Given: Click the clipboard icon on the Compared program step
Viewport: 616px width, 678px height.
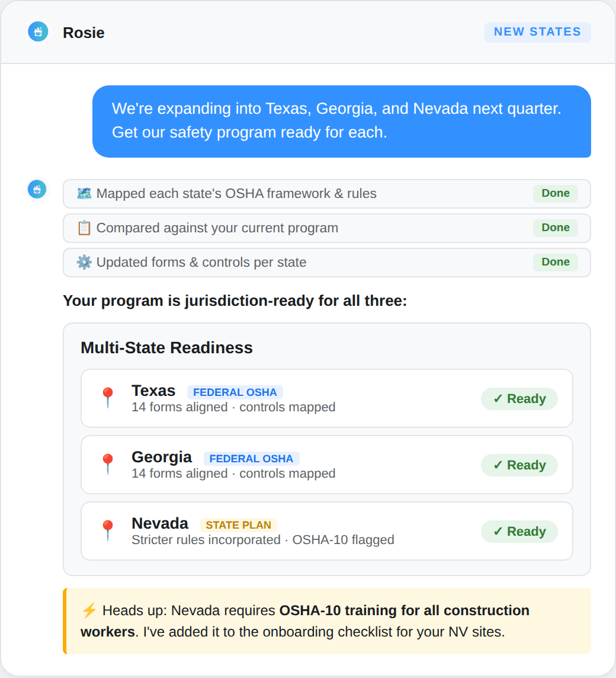Looking at the screenshot, I should [x=84, y=228].
